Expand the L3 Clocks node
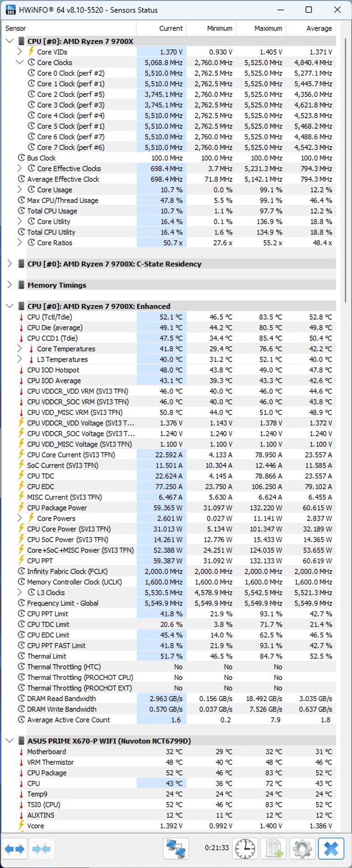This screenshot has height=868, width=352. click(19, 592)
